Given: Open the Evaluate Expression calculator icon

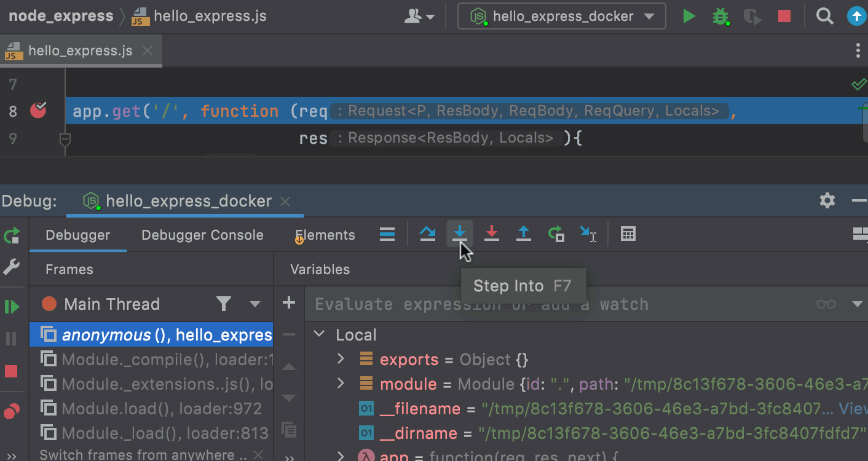Looking at the screenshot, I should click(628, 234).
